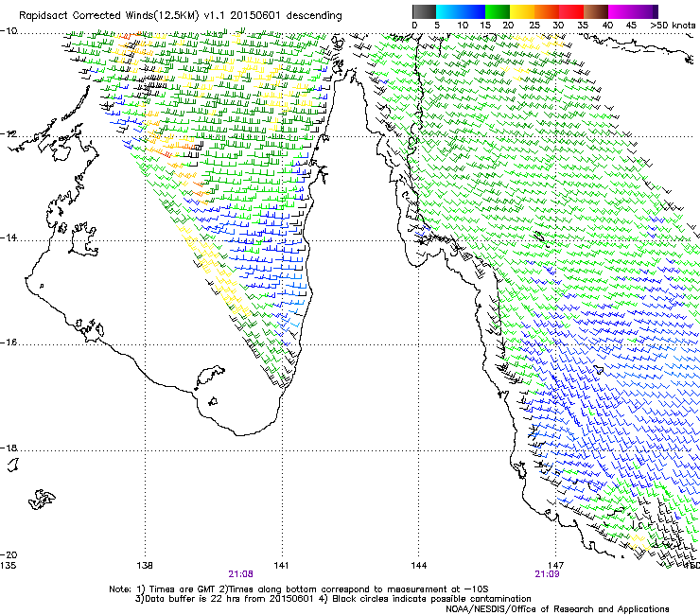Click the cyan 5–10 knots legend swatch

[x=448, y=11]
